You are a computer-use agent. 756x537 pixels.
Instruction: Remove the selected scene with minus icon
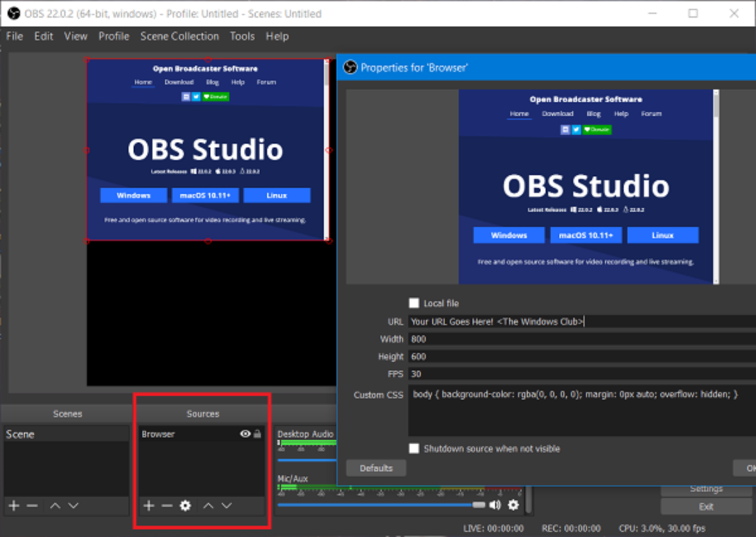32,505
